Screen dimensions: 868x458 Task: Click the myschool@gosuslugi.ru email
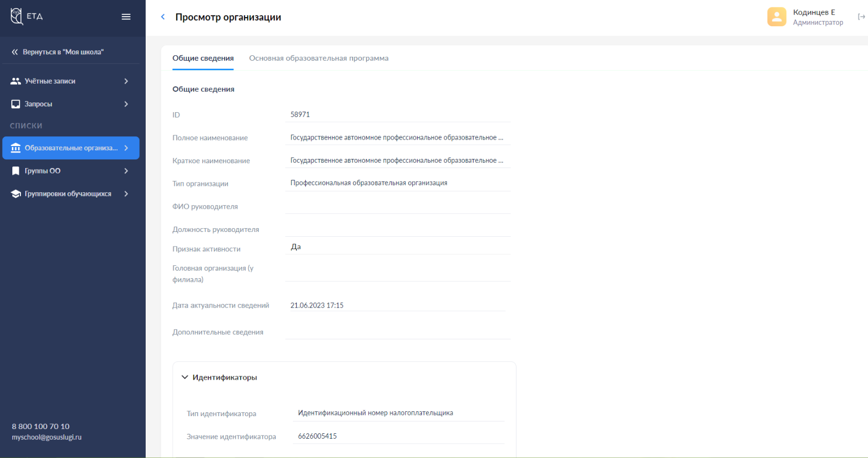point(47,437)
